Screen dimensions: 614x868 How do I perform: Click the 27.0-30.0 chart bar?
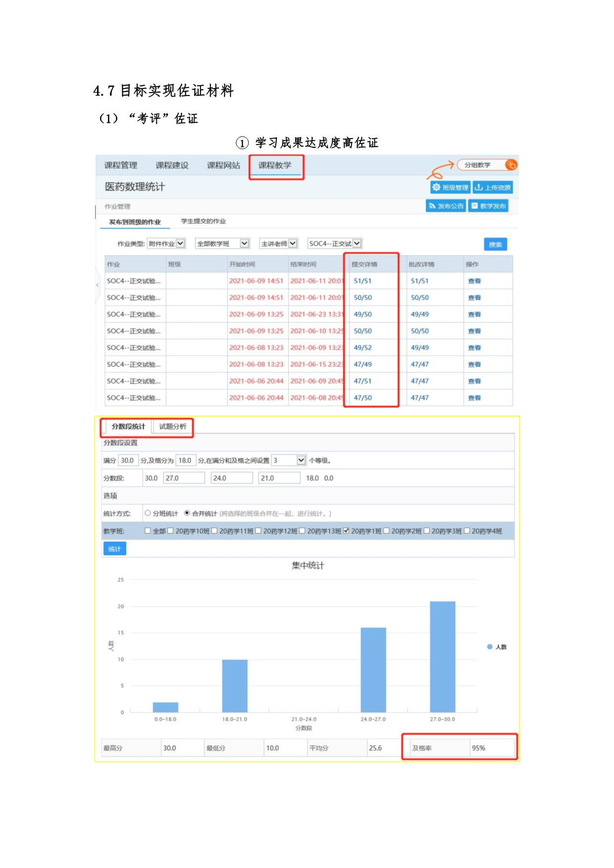coord(442,657)
